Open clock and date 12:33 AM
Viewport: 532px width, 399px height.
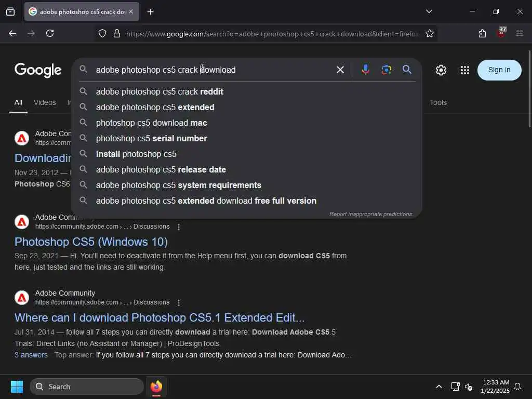pyautogui.click(x=495, y=387)
